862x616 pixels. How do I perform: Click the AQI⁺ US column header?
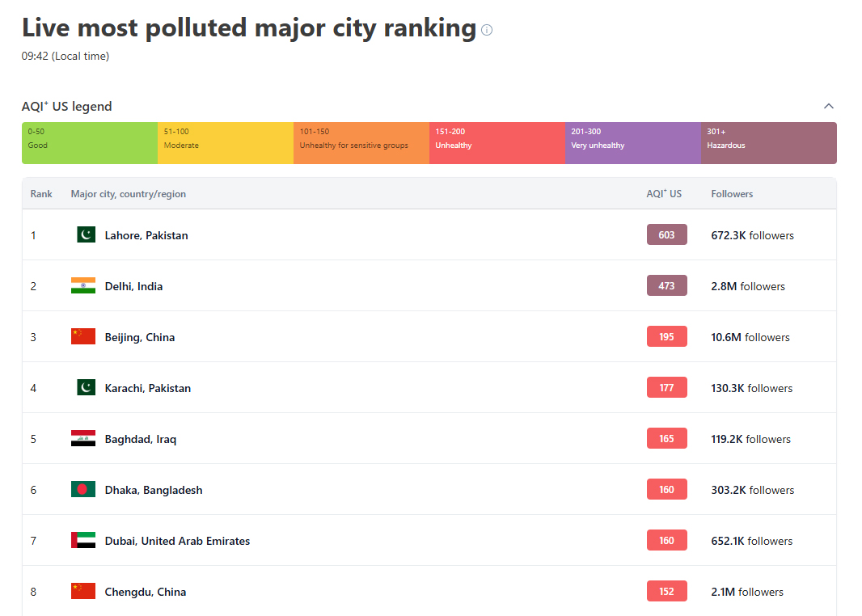click(x=664, y=194)
